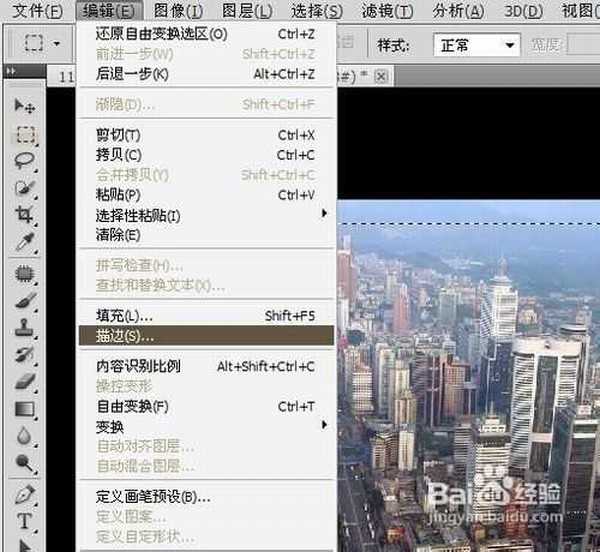This screenshot has width=600, height=552.
Task: Open the 样式 style dropdown
Action: (x=480, y=46)
